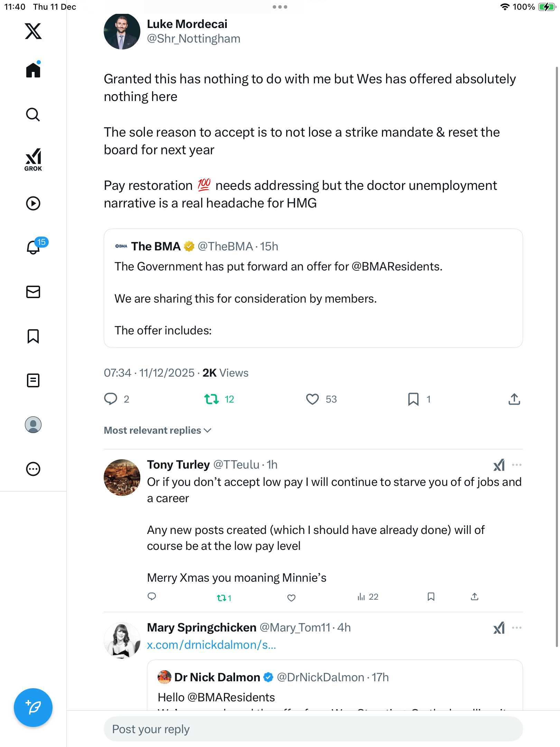Open the notifications bell
The height and width of the screenshot is (747, 560).
pos(34,247)
